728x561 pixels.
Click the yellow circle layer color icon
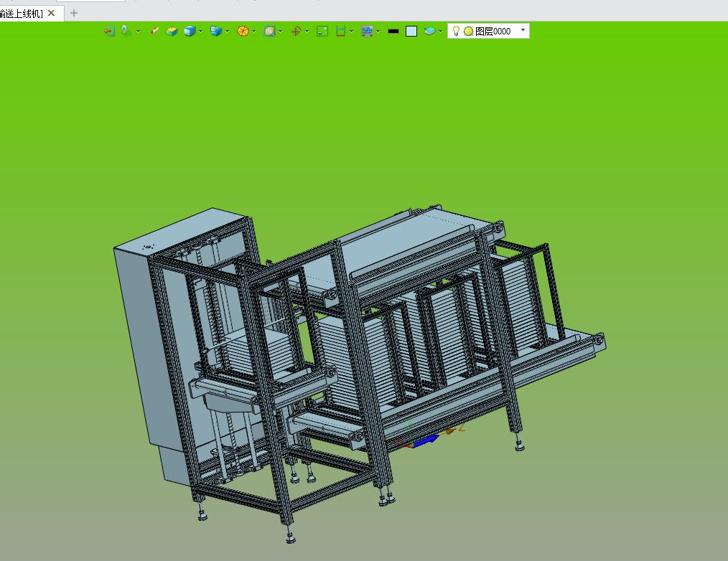point(469,31)
